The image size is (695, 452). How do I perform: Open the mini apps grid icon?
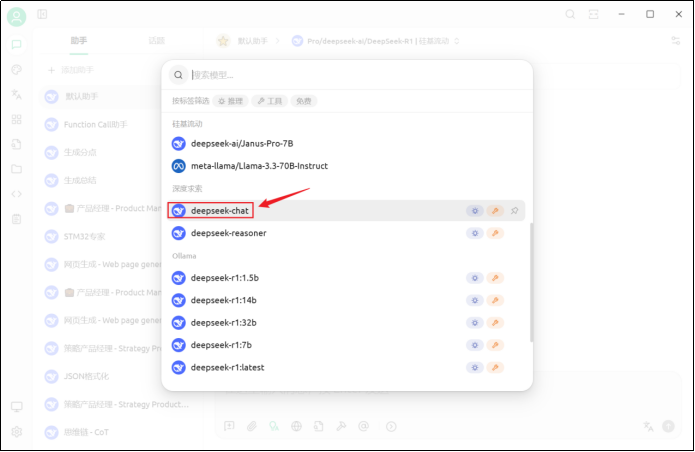coord(16,119)
